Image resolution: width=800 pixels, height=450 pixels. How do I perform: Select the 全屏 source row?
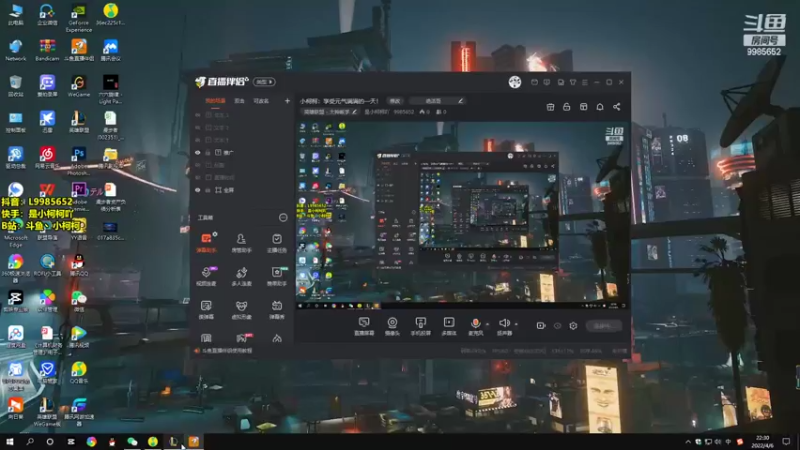point(241,190)
